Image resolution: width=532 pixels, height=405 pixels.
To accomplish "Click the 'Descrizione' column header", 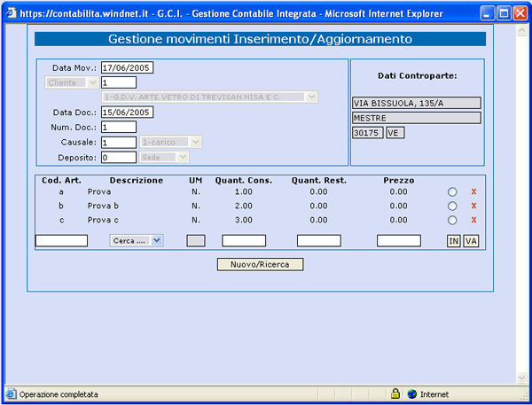I will tap(137, 181).
